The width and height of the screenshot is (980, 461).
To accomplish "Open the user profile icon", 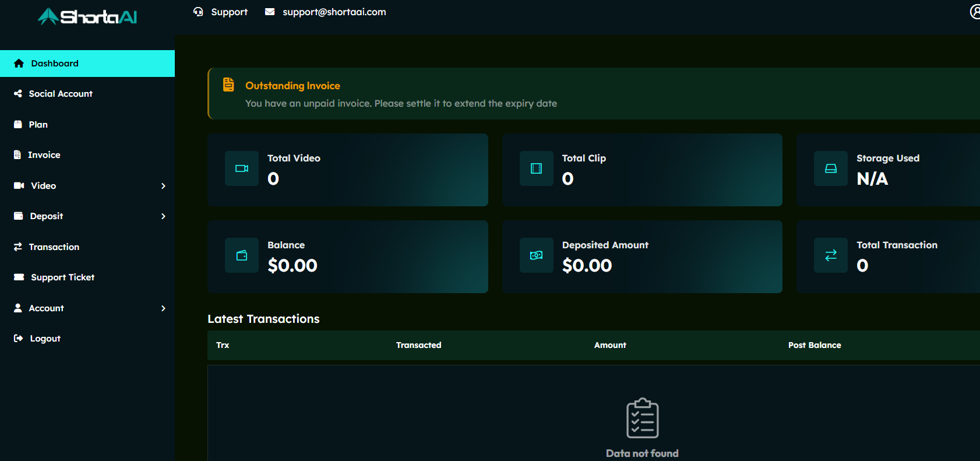I will coord(975,12).
